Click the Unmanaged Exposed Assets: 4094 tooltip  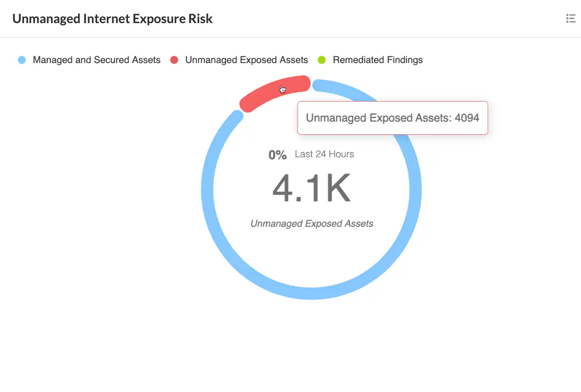[x=393, y=118]
